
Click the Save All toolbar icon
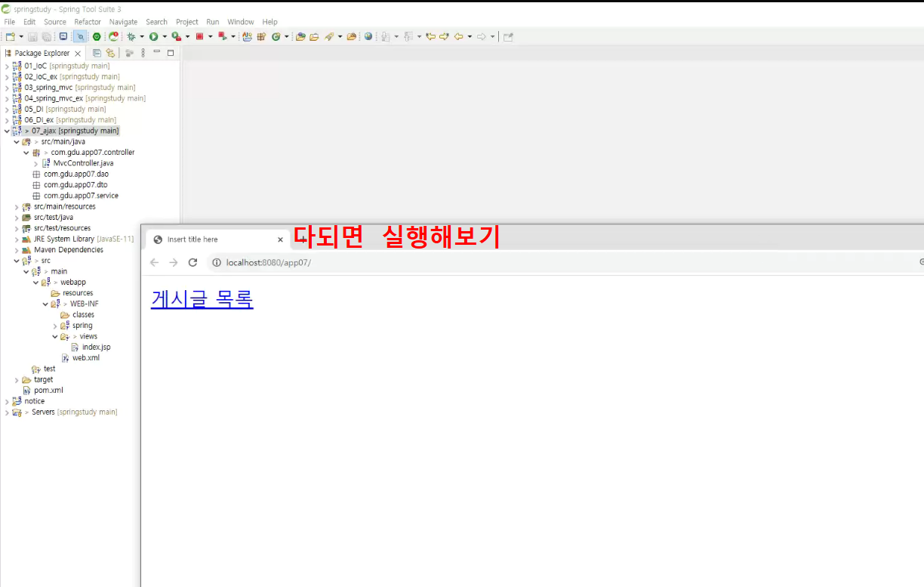(x=47, y=36)
